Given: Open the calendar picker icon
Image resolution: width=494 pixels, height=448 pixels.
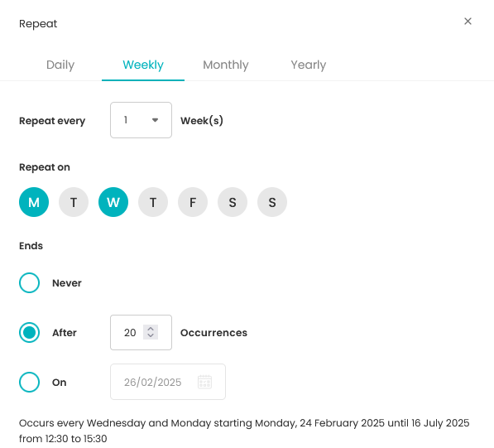Looking at the screenshot, I should (x=204, y=382).
